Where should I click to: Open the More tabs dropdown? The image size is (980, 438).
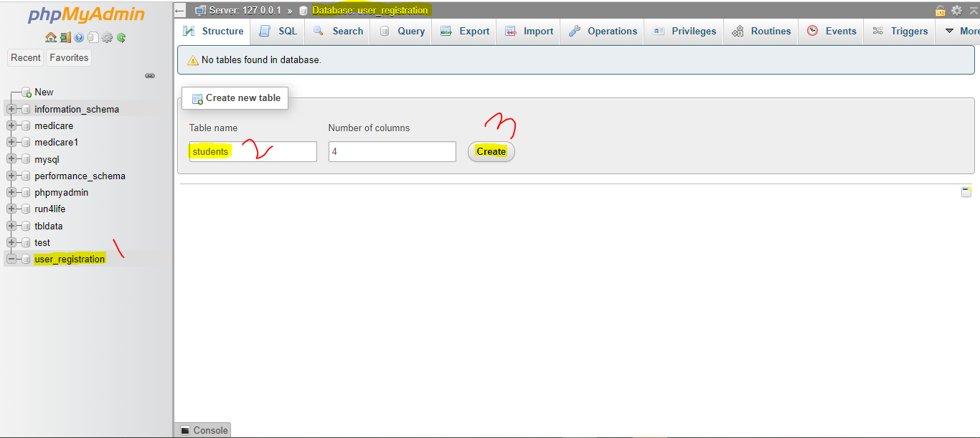960,31
